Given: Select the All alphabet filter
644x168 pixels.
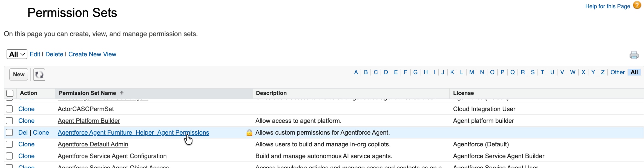Looking at the screenshot, I should pyautogui.click(x=634, y=72).
